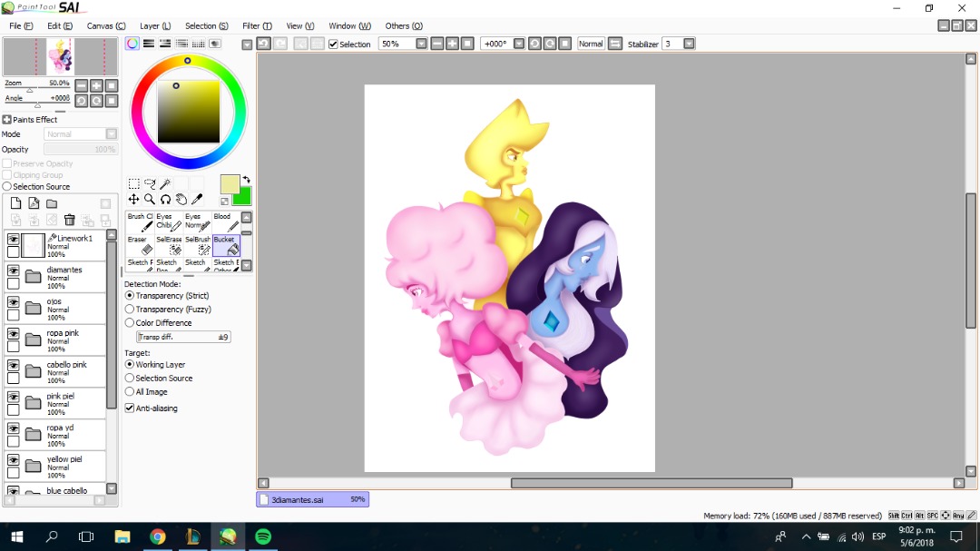Screen dimensions: 980x551
Task: Select Transparency (Fuzzy) detection mode
Action: (x=130, y=309)
